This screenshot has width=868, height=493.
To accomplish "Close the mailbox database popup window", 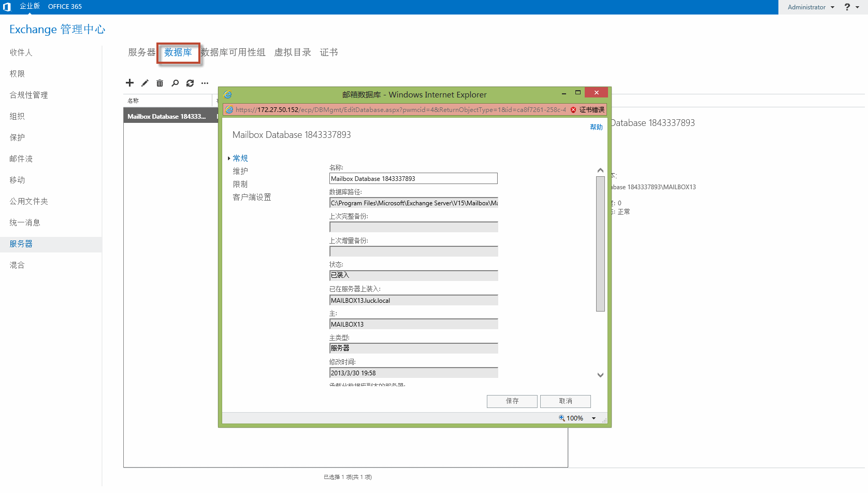I will (x=597, y=92).
